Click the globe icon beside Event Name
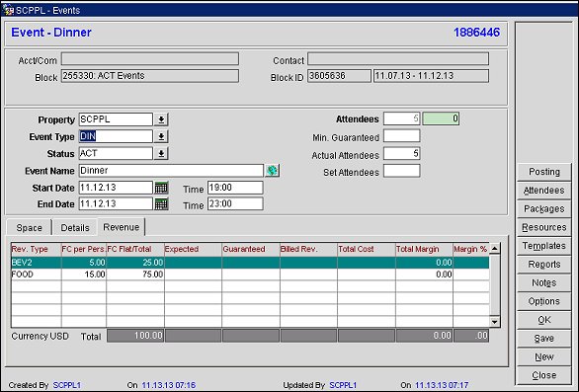Image resolution: width=579 pixels, height=392 pixels. pos(272,171)
